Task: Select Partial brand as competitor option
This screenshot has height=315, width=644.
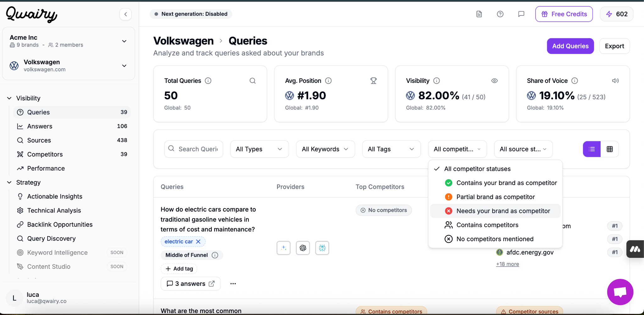Action: point(495,197)
